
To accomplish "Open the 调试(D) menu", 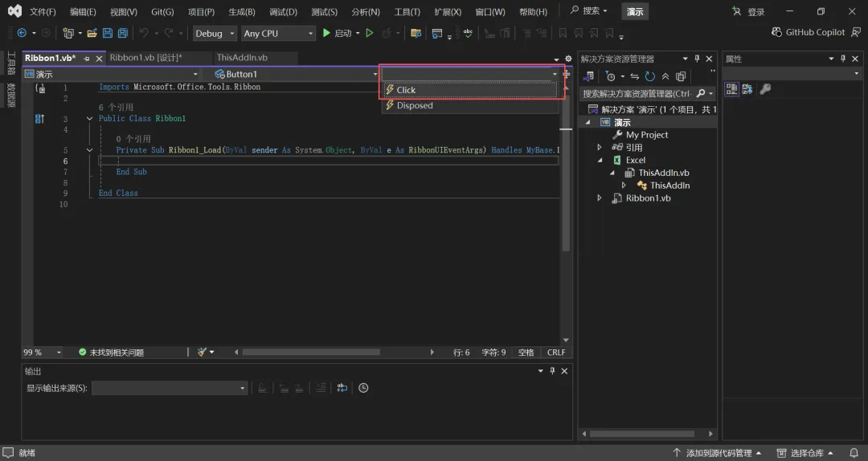I will coord(283,12).
